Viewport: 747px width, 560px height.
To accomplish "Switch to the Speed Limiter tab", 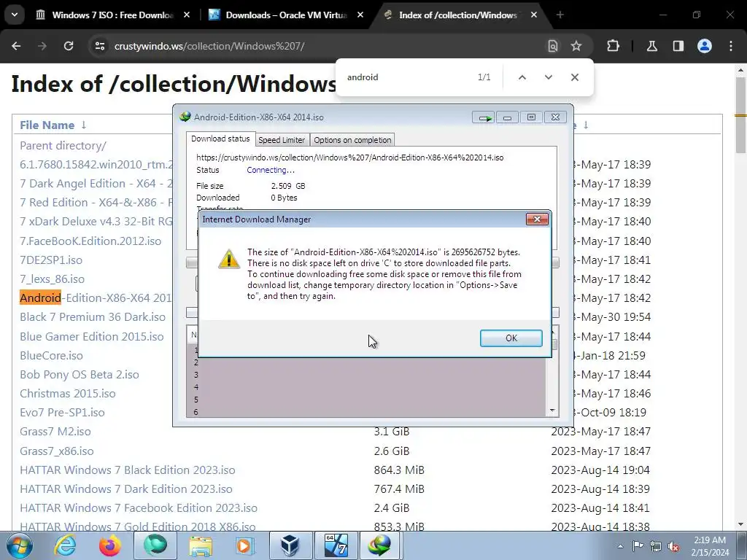I will tap(282, 140).
